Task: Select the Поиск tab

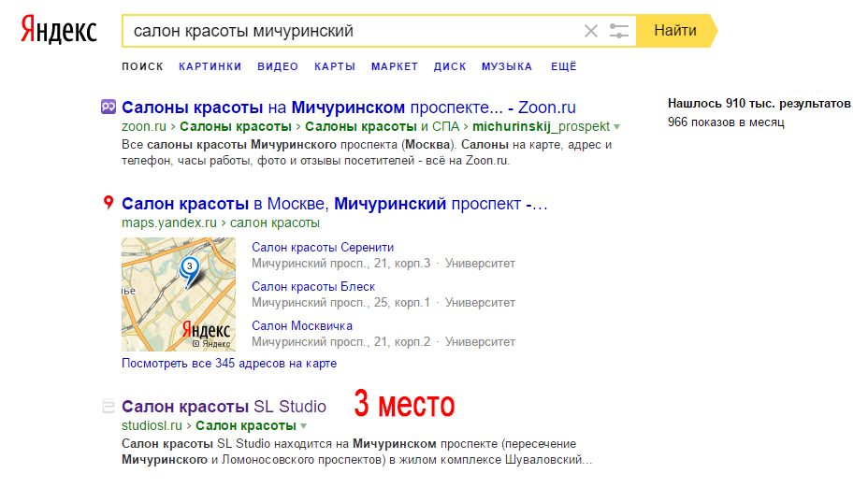Action: (143, 66)
